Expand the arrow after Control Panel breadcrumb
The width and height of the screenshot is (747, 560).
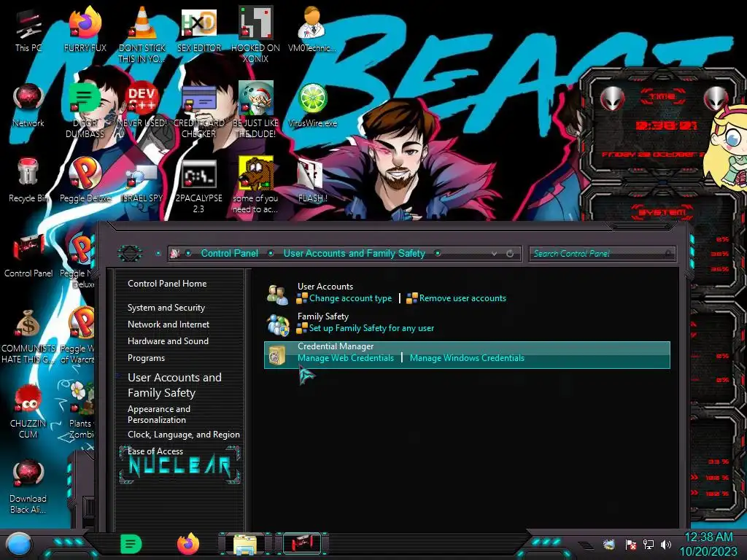click(x=271, y=253)
